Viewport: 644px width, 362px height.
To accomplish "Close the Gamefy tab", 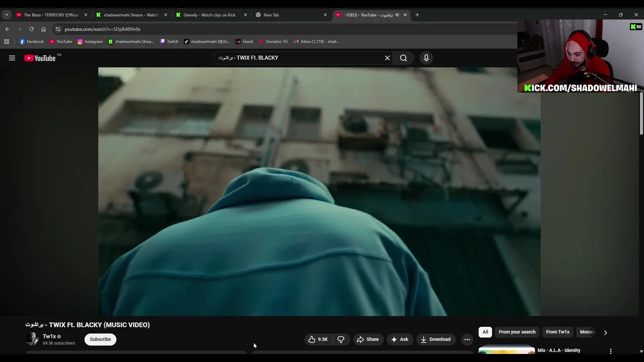I will pyautogui.click(x=246, y=15).
